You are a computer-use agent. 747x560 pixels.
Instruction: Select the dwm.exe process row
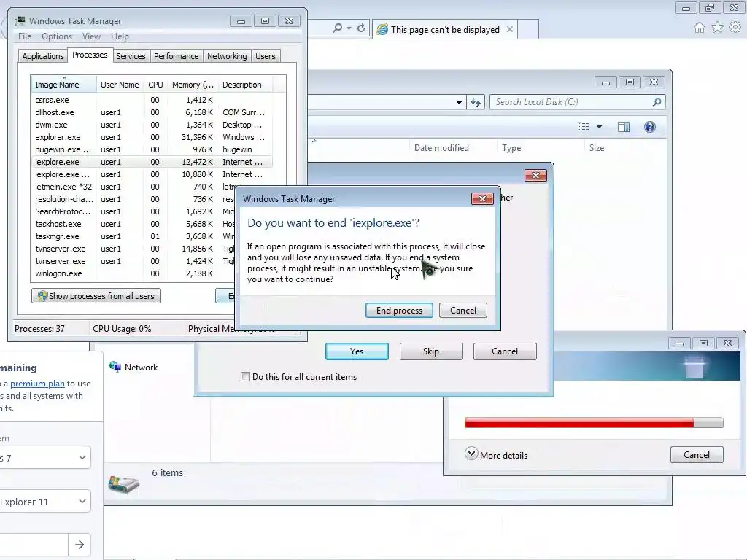(152, 125)
